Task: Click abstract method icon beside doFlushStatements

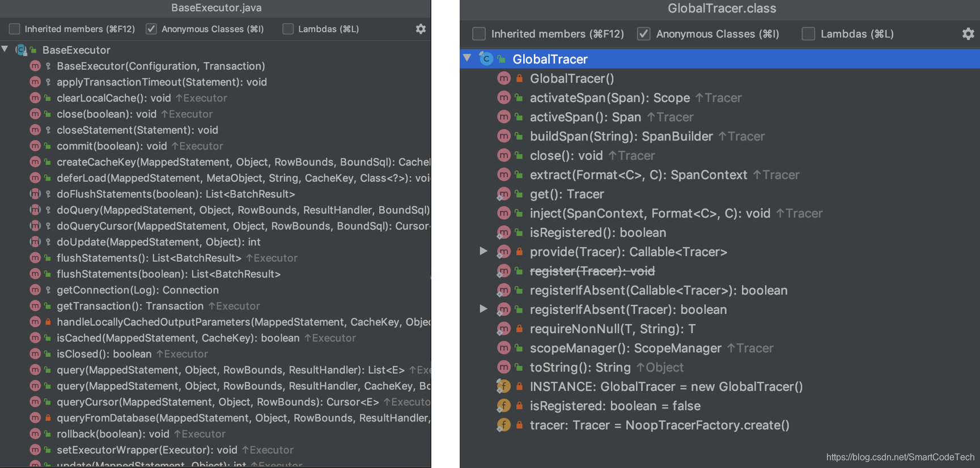Action: pos(35,194)
